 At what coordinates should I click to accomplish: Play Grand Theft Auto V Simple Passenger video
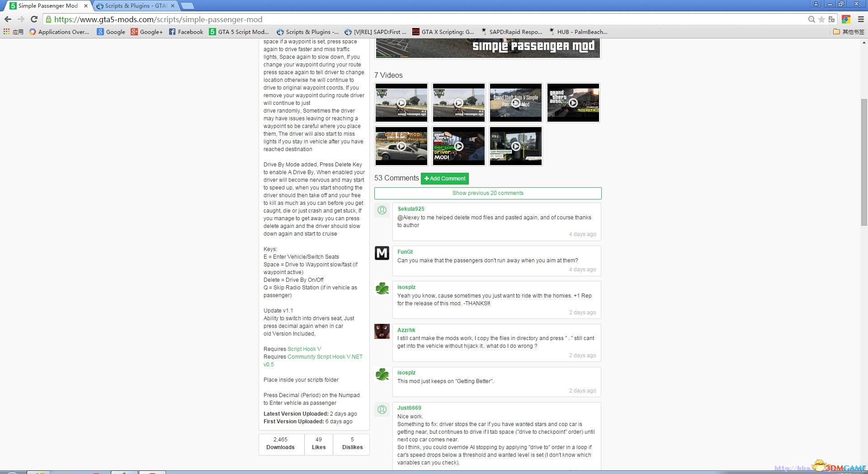click(x=515, y=103)
